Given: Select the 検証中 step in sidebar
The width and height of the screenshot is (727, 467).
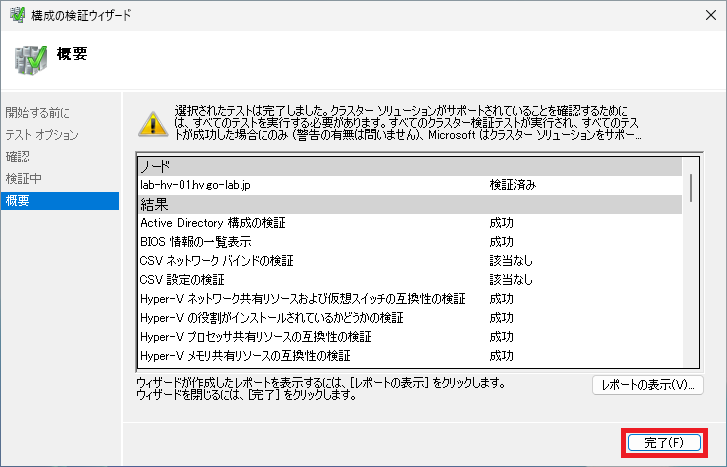Looking at the screenshot, I should (23, 179).
